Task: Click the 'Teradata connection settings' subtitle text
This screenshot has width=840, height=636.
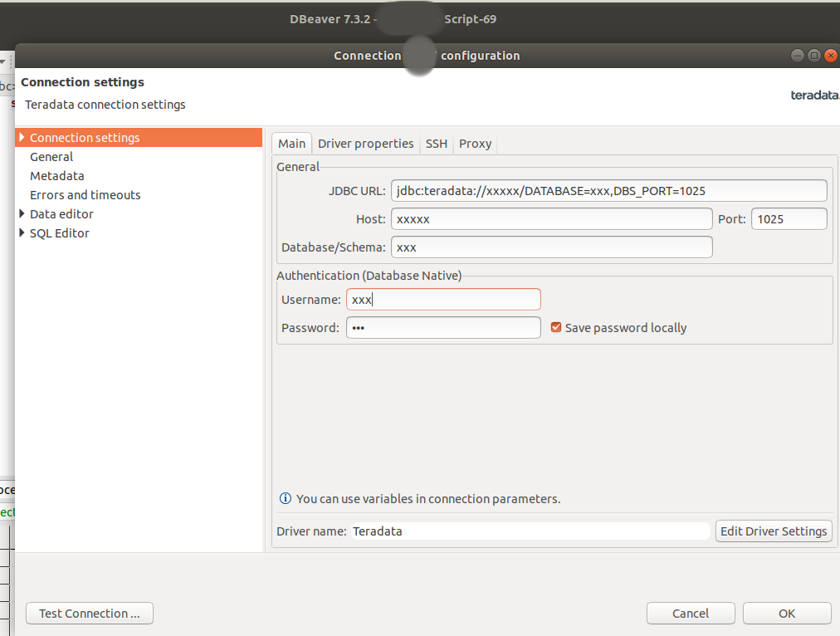Action: [x=105, y=105]
